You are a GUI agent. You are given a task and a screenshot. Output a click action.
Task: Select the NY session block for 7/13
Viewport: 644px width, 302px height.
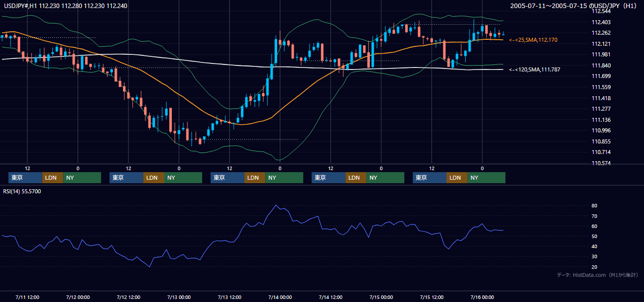pos(284,178)
